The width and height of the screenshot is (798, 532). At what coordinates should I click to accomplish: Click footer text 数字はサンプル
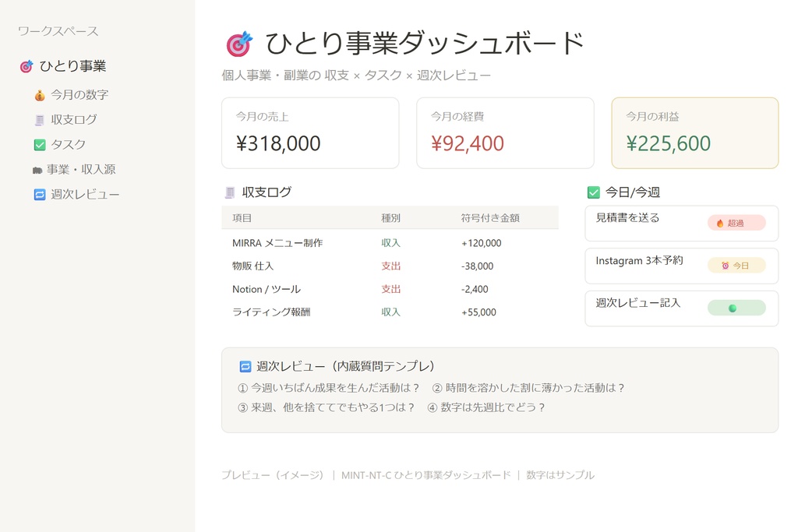(x=560, y=476)
